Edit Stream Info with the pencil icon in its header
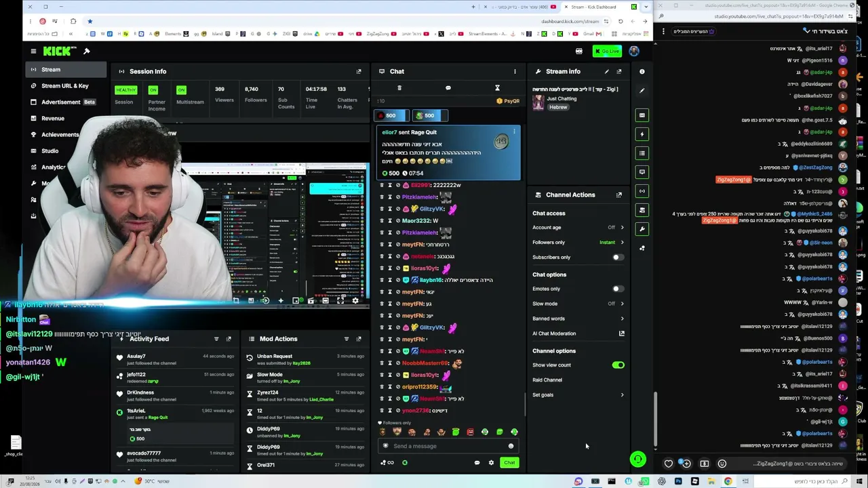The height and width of the screenshot is (488, 868). pos(607,71)
